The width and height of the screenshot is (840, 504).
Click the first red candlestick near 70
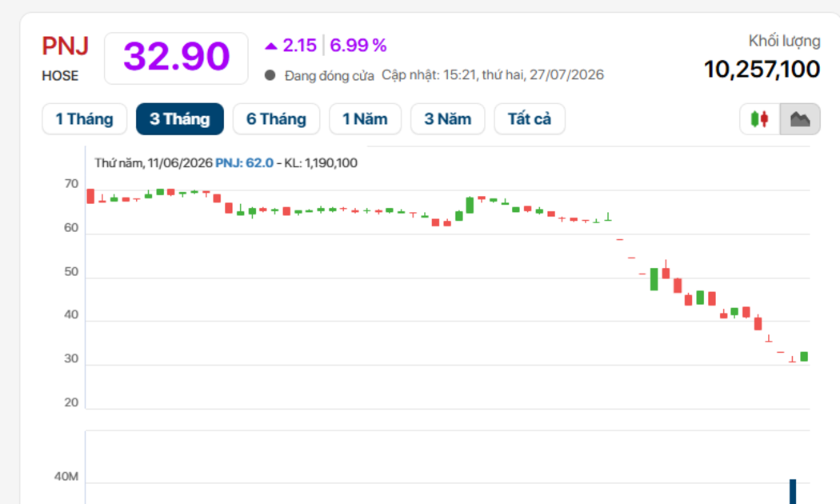(x=90, y=196)
